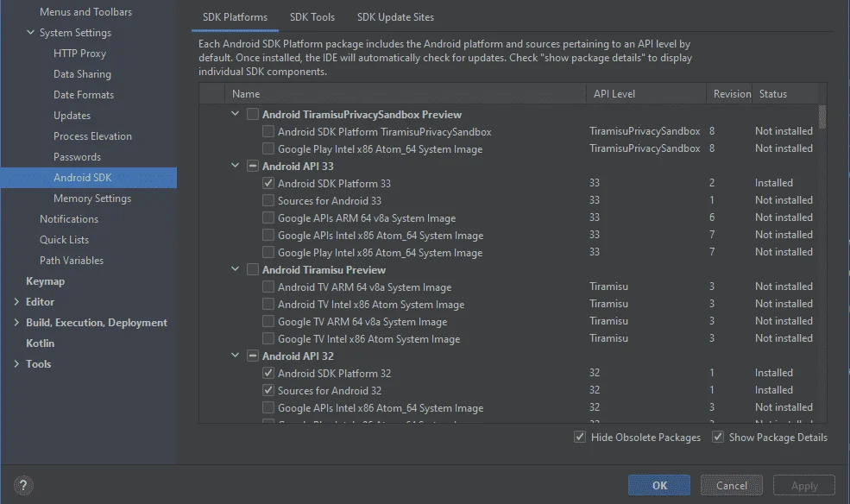This screenshot has width=850, height=504.
Task: Toggle Android API 33 group checkbox
Action: pyautogui.click(x=253, y=166)
